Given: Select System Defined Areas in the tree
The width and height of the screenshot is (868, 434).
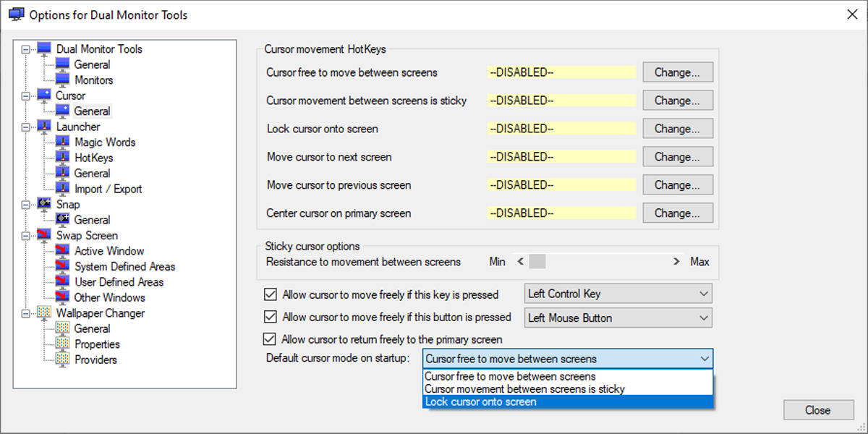Looking at the screenshot, I should [124, 267].
